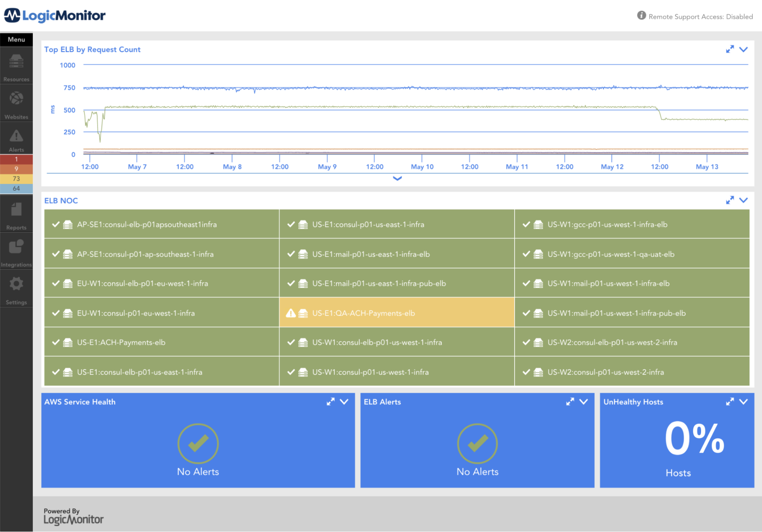Open the UnHealthy Hosts widget title
This screenshot has height=532, width=762.
point(633,402)
